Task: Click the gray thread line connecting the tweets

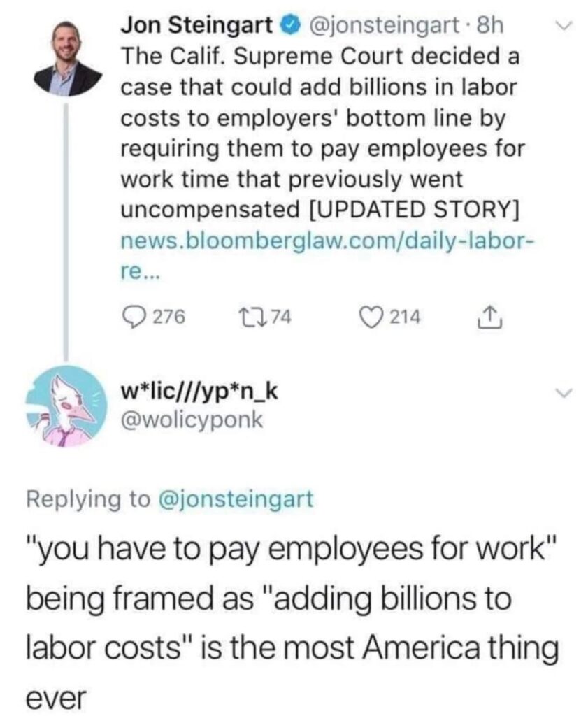Action: click(67, 231)
